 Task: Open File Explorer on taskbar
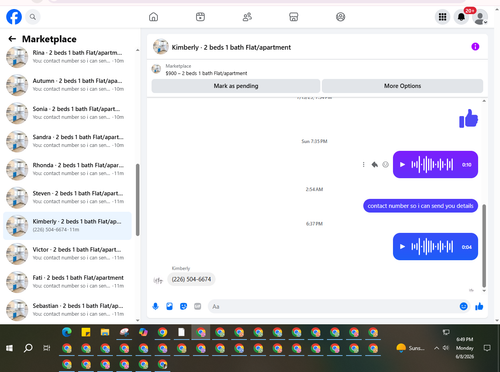pyautogui.click(x=105, y=332)
